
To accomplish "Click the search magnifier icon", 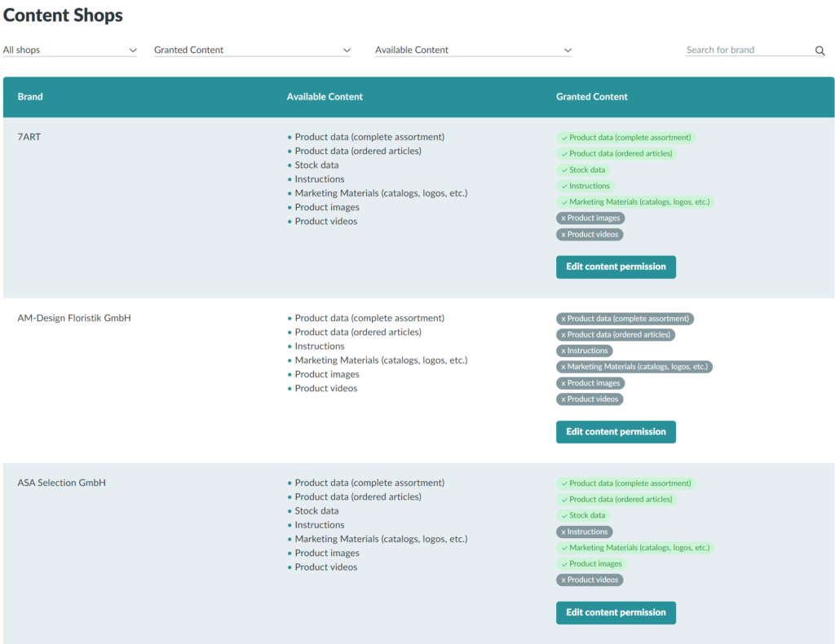I will (820, 50).
